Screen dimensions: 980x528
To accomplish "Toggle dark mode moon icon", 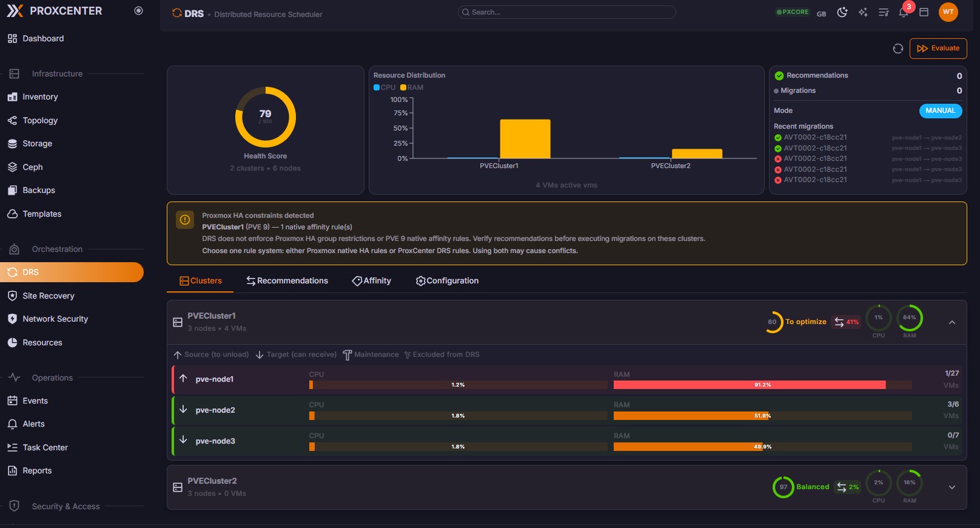I will (842, 13).
